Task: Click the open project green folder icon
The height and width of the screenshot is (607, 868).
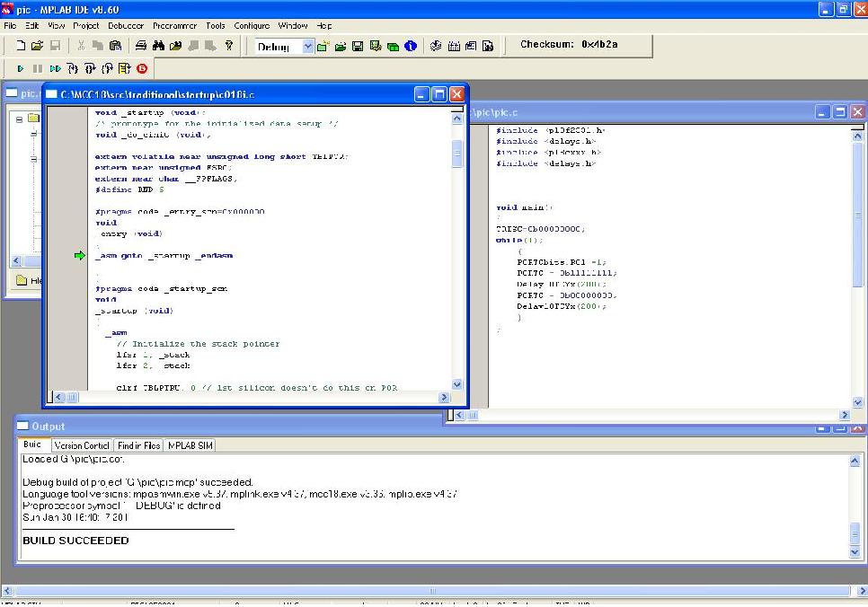Action: pos(340,47)
